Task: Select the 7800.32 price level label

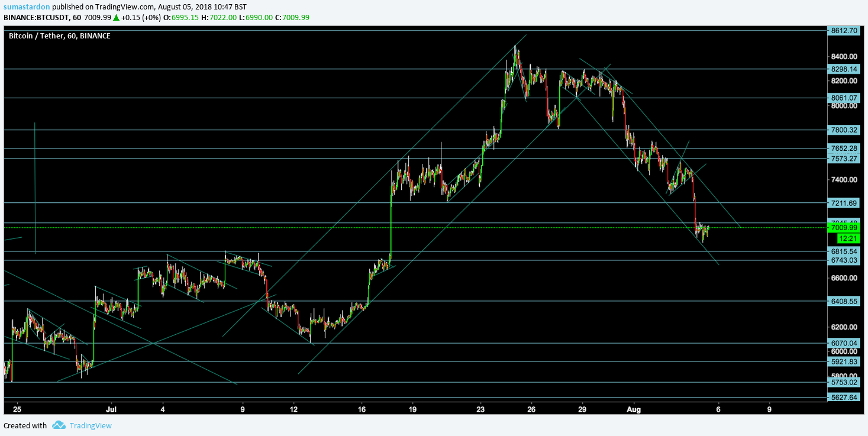Action: 844,130
